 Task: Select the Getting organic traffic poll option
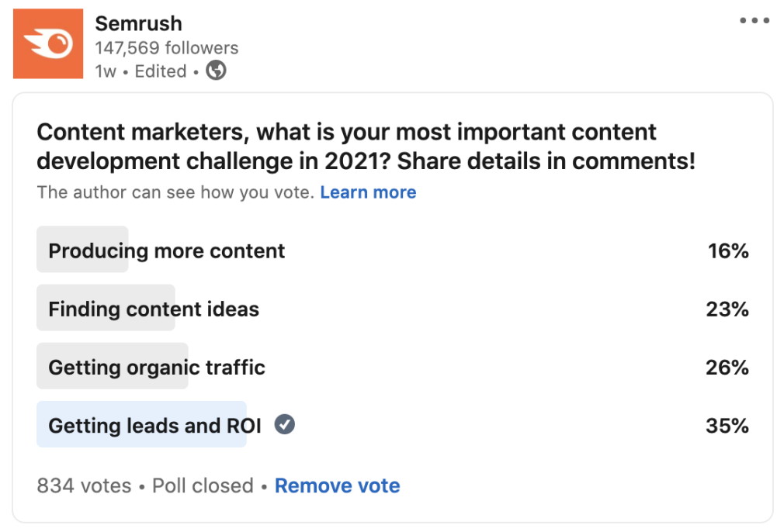[157, 367]
